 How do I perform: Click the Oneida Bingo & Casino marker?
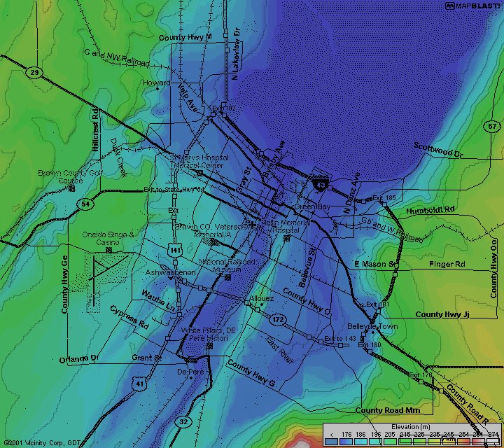(x=109, y=250)
